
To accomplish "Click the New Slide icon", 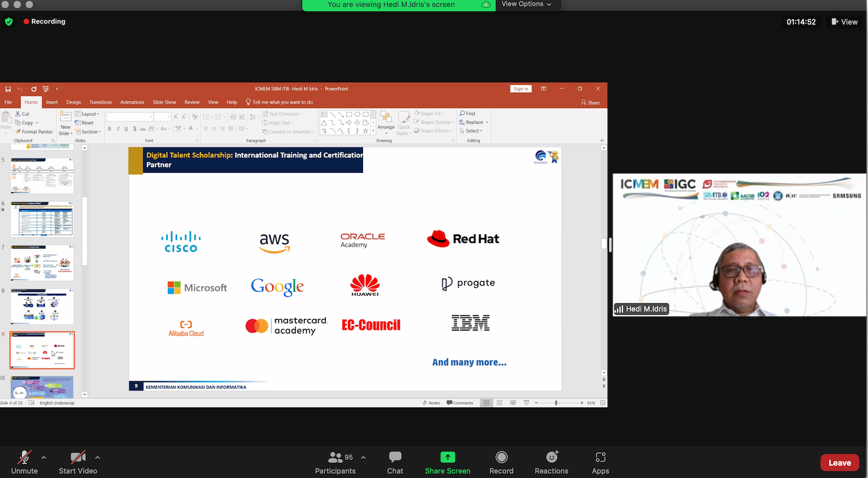I will click(x=65, y=123).
